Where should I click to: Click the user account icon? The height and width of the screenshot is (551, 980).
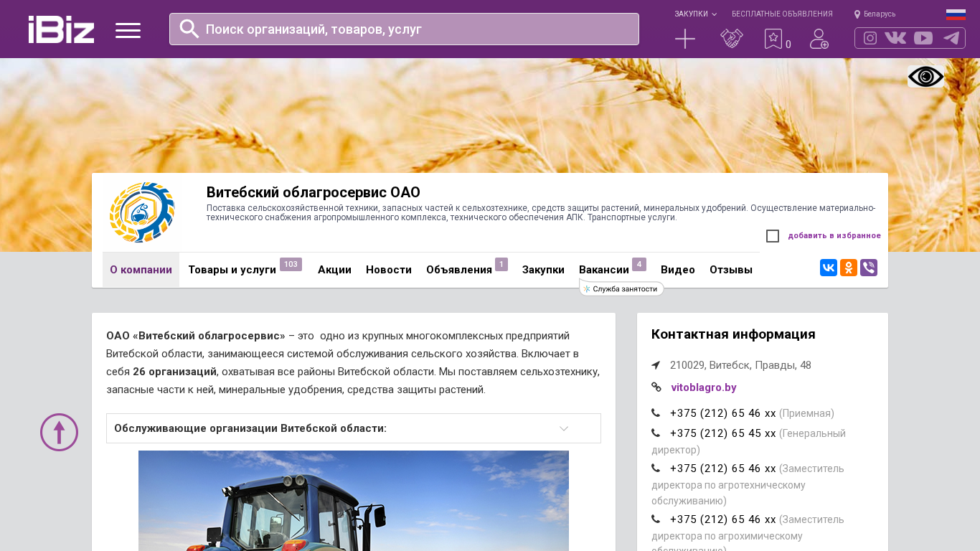[819, 39]
